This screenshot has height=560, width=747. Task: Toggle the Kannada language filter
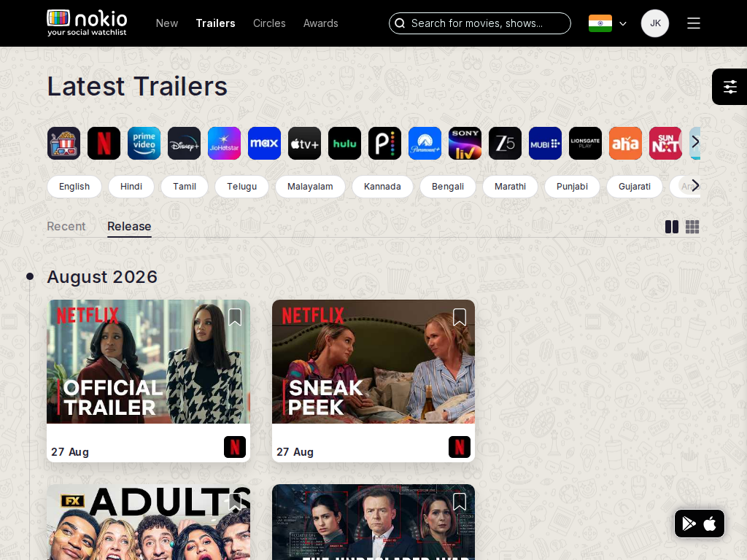382,186
